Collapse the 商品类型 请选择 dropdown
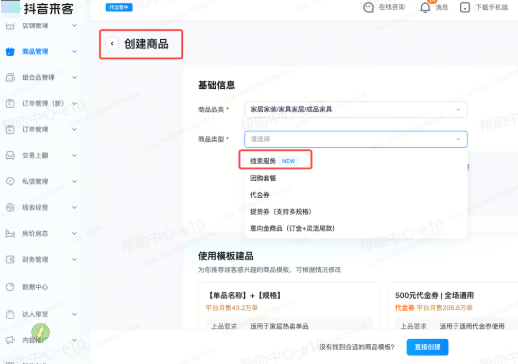 coord(356,139)
